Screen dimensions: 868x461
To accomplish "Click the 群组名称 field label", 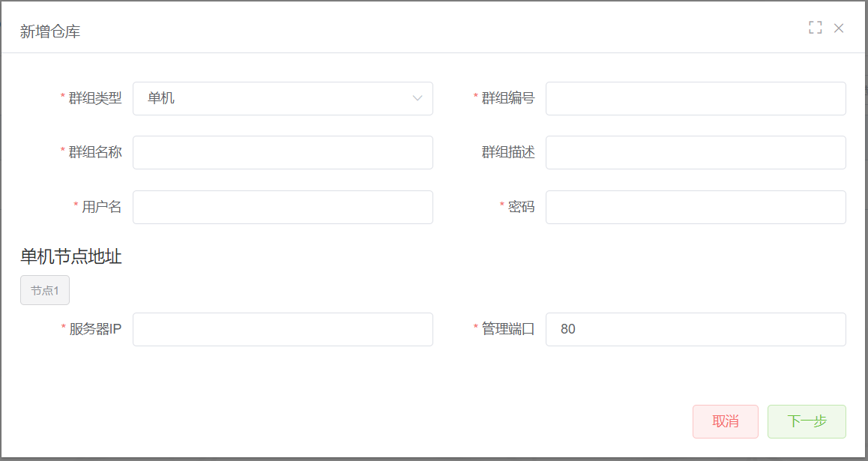I will (x=94, y=152).
